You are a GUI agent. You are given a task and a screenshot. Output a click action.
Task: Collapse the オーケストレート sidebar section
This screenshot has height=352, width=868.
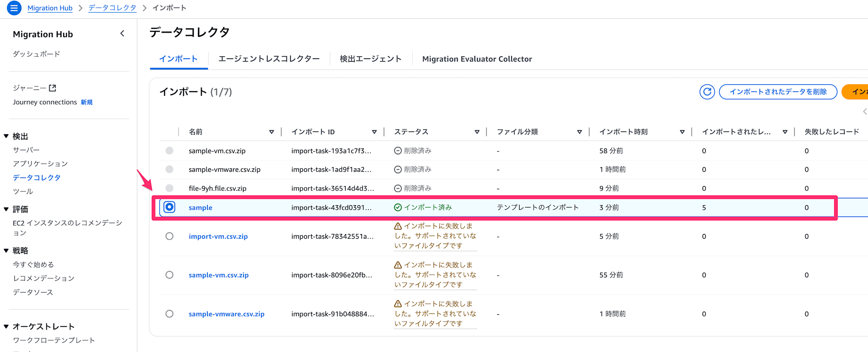point(6,326)
